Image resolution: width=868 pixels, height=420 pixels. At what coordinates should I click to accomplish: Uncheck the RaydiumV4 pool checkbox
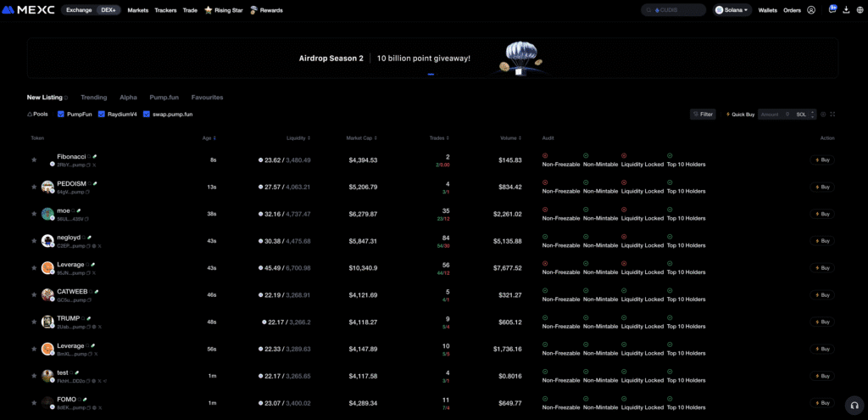click(102, 115)
